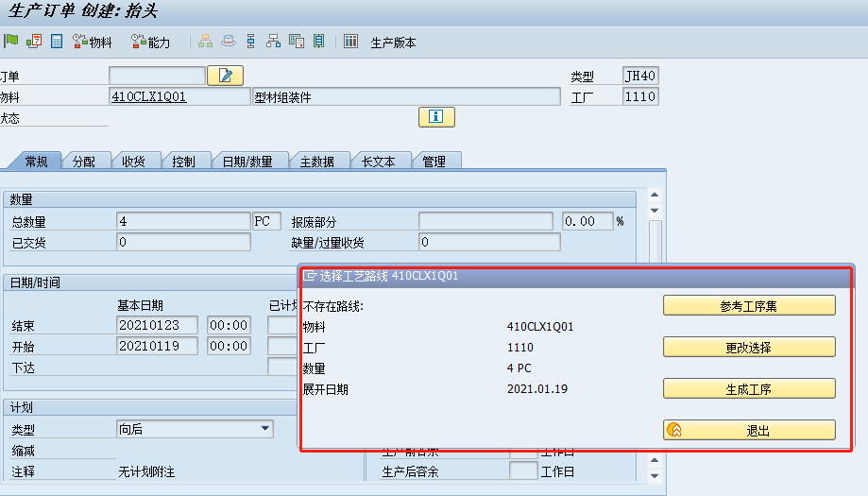Click the lower scroll-up arrow near 生产后容余
868x496 pixels.
(x=655, y=460)
